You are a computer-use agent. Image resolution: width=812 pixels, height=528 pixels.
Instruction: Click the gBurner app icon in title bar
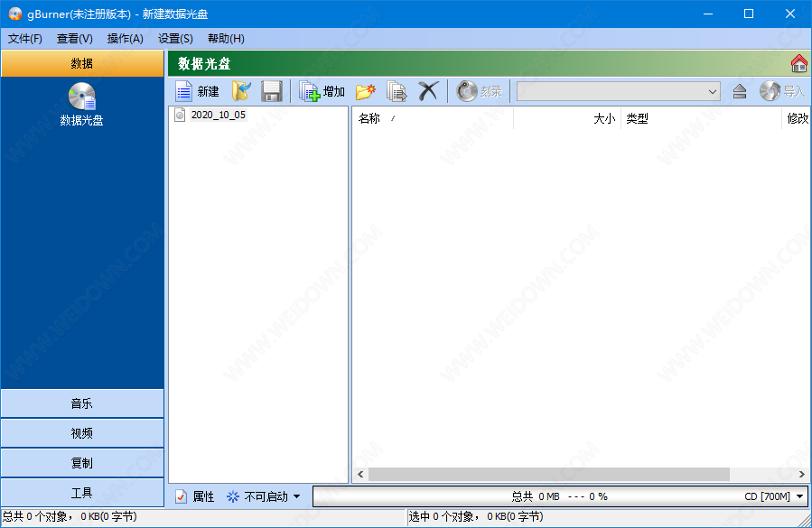[x=15, y=14]
